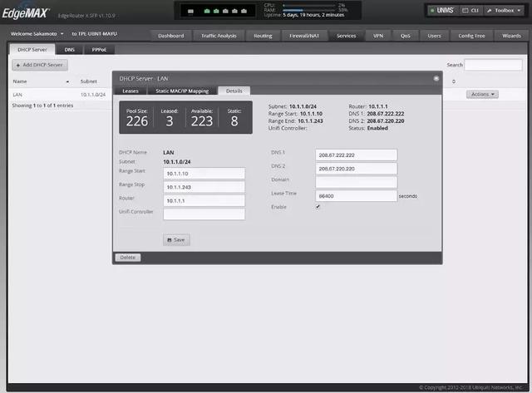Open the VPN tab

378,36
